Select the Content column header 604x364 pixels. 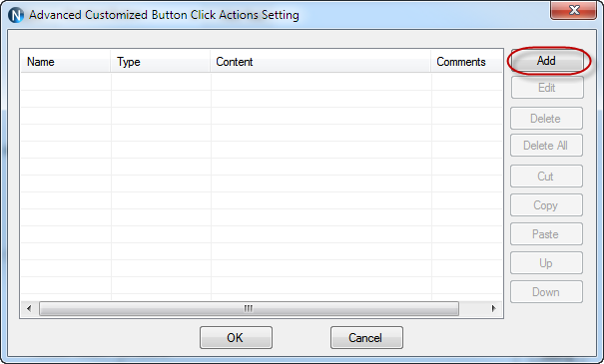320,62
